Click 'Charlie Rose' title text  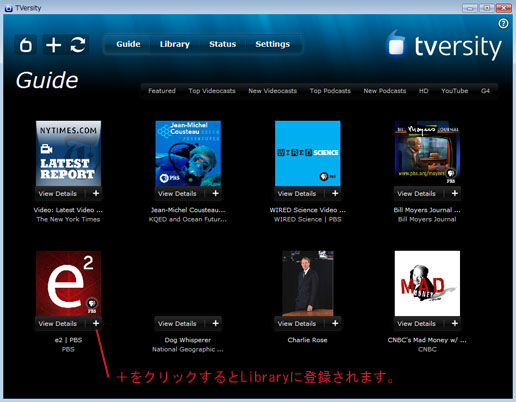pos(307,340)
